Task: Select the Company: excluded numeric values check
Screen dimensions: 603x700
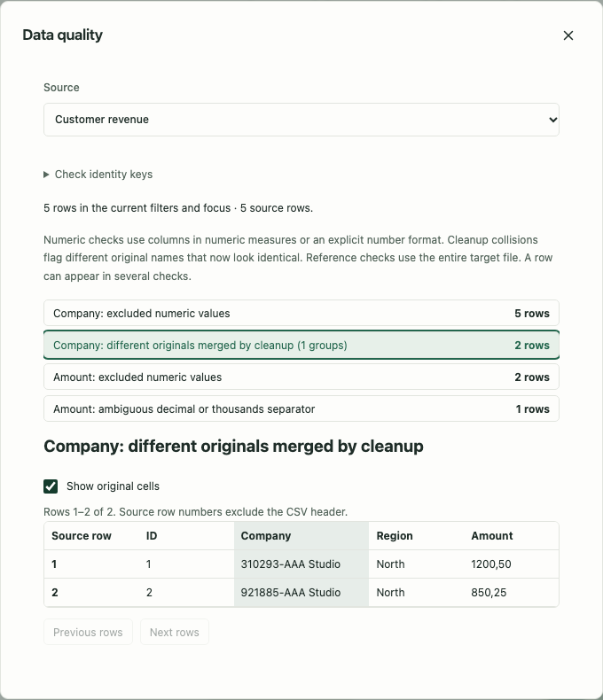Action: (301, 313)
